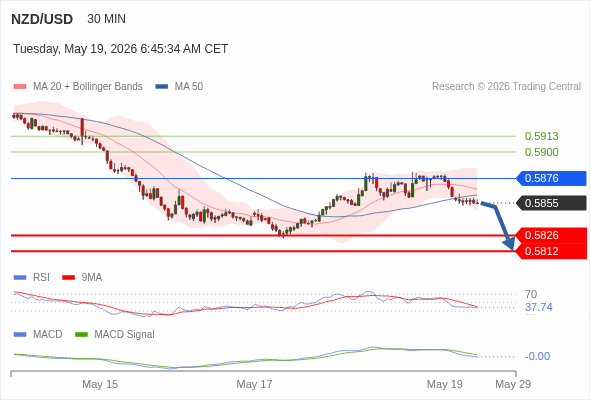Select the red 0.5826 support price tag
The height and width of the screenshot is (400, 590).
click(551, 236)
